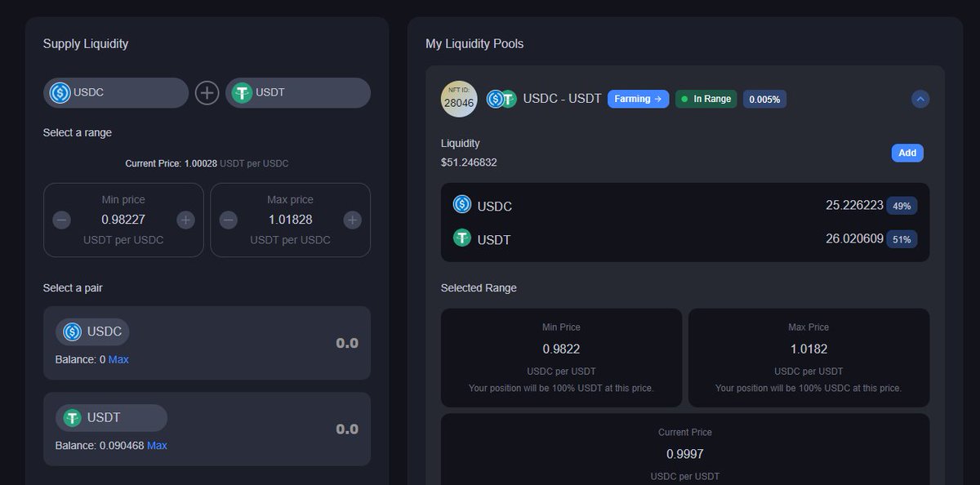
Task: Edit the USDC amount field showing 0.0
Action: point(347,343)
